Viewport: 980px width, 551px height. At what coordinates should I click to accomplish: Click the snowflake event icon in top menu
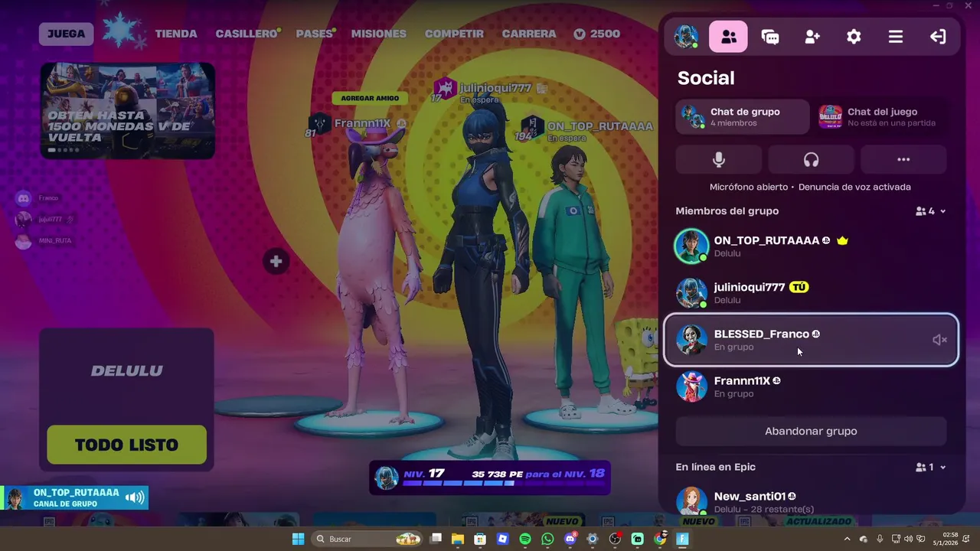(122, 31)
